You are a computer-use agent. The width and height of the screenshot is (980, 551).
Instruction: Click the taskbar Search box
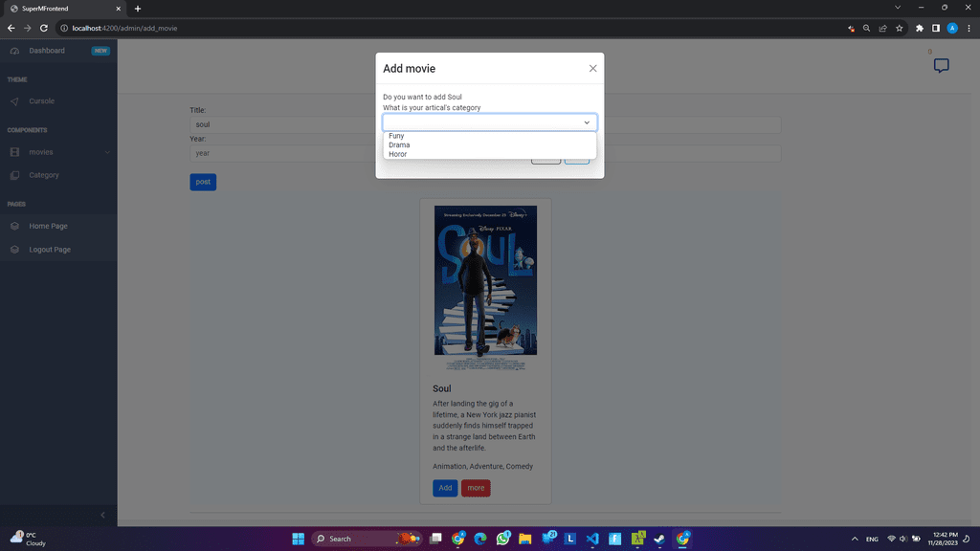pos(366,539)
